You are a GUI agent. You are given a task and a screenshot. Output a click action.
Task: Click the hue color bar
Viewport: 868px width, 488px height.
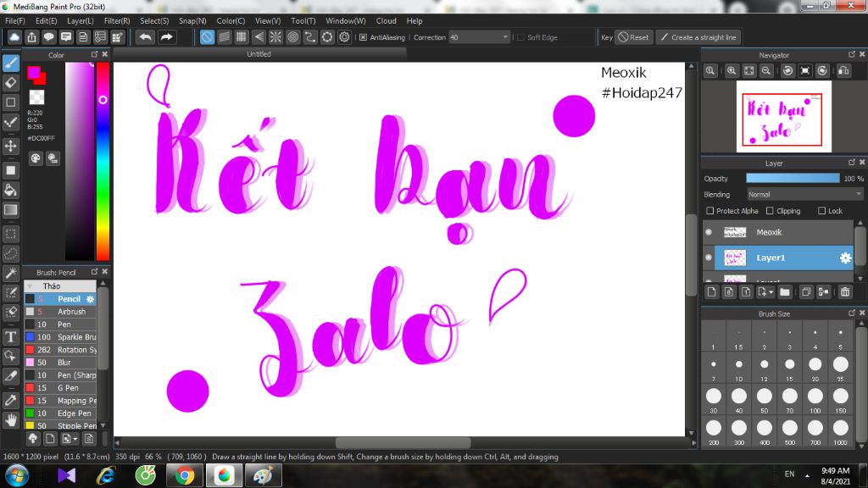[103, 160]
